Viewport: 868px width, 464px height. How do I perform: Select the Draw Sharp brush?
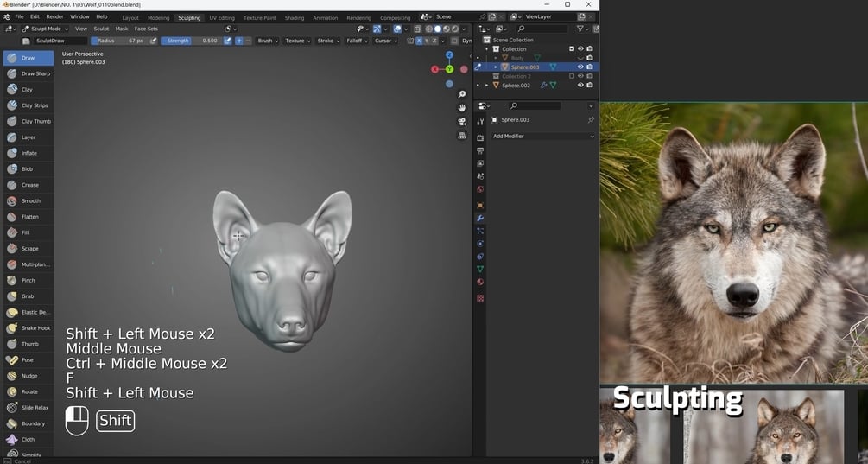click(x=29, y=73)
